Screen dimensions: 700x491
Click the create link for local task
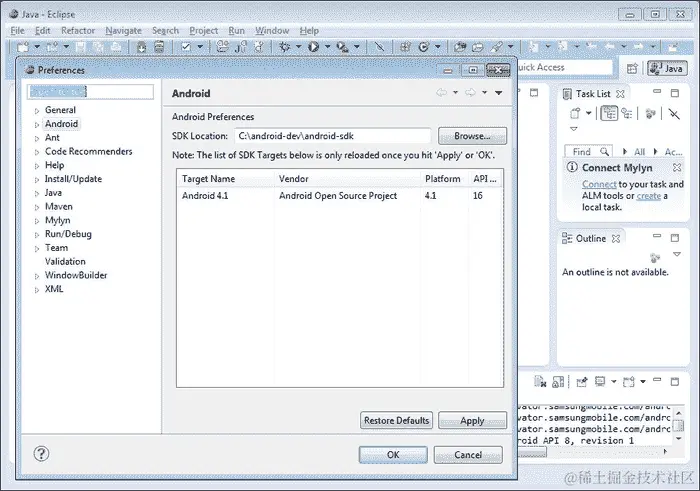point(649,196)
